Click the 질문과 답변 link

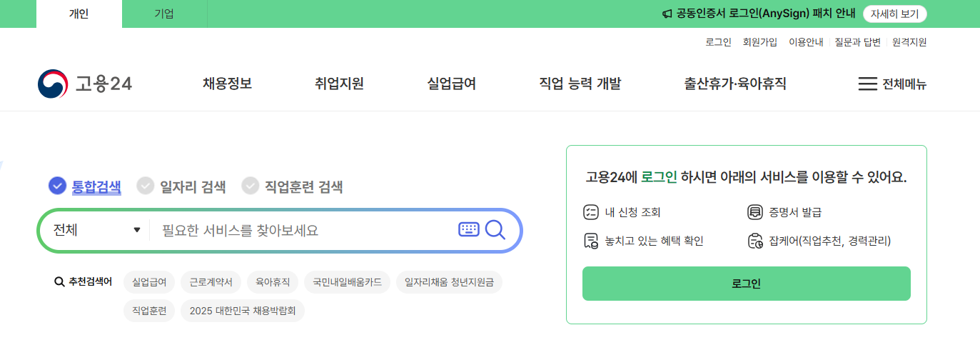tap(858, 42)
